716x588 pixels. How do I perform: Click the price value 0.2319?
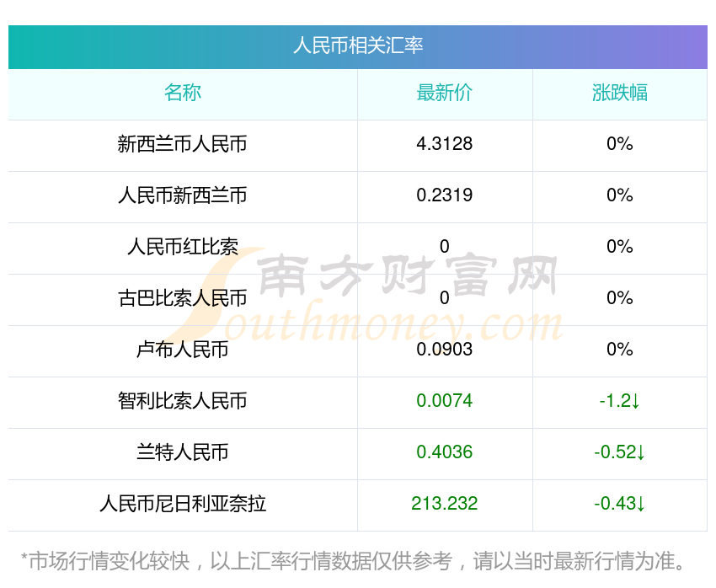pos(444,195)
